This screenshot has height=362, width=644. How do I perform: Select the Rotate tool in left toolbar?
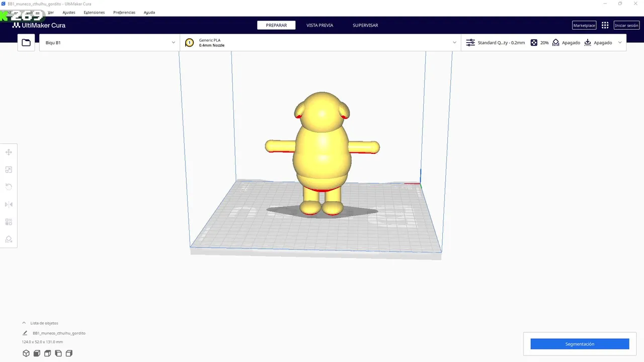[9, 187]
